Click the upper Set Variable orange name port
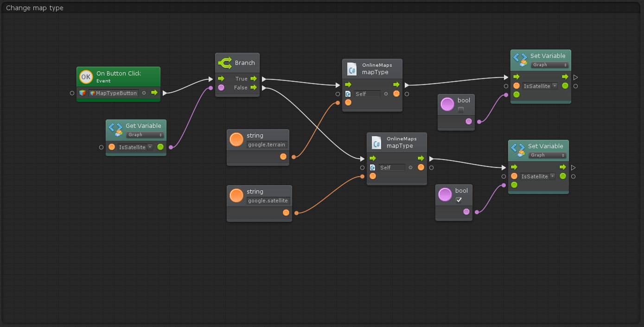The image size is (644, 327). tap(516, 86)
